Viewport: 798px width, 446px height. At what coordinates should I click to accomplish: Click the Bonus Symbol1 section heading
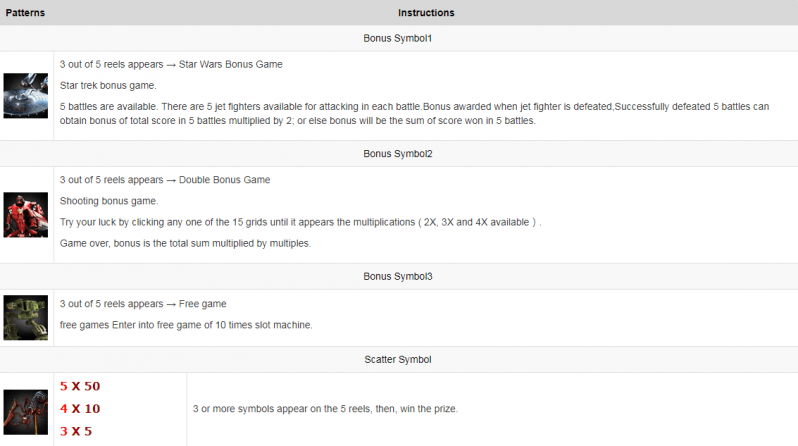397,38
